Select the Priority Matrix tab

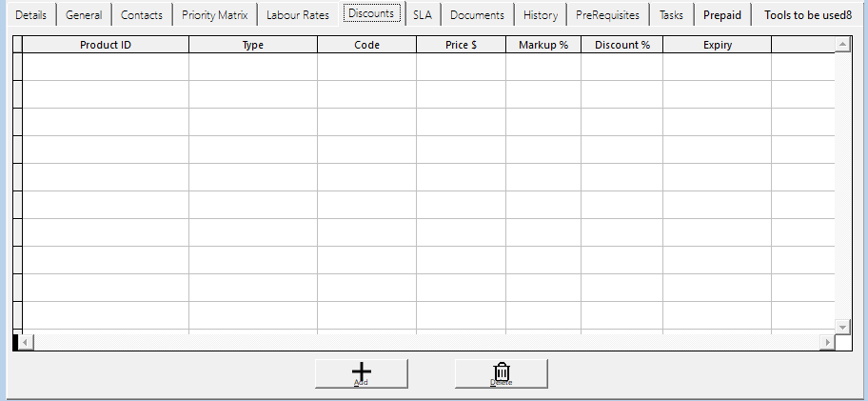click(x=214, y=15)
